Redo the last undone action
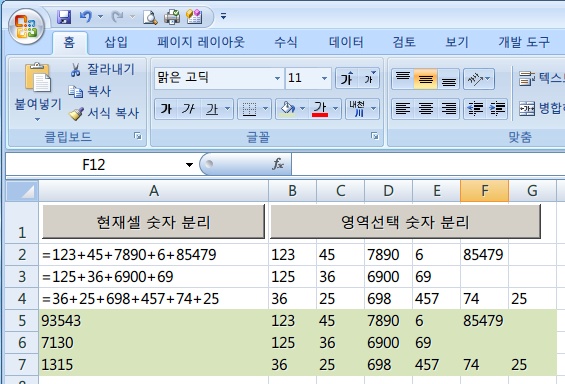The width and height of the screenshot is (565, 384). pyautogui.click(x=117, y=17)
